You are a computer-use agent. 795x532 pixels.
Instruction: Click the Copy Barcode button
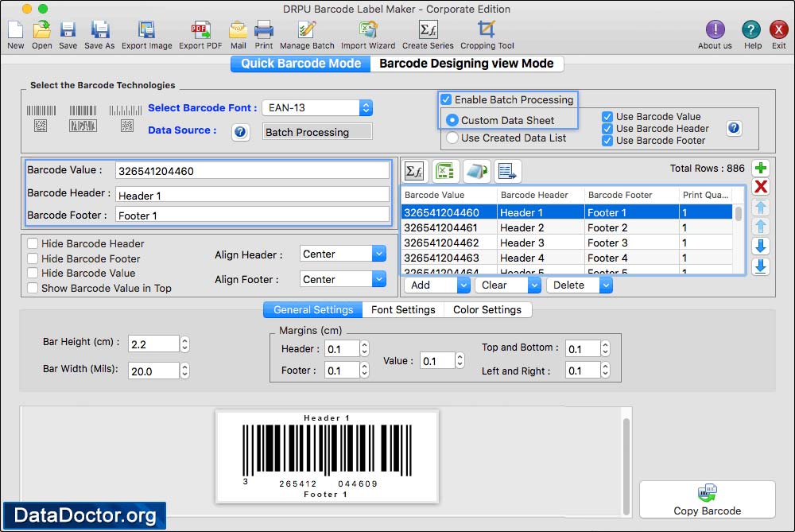[x=708, y=499]
